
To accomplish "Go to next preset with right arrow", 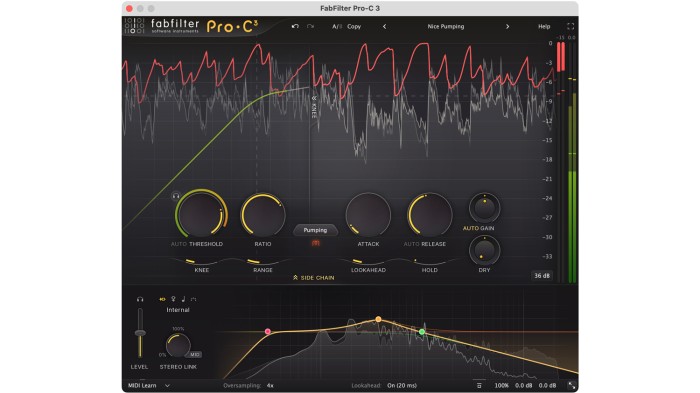I will [508, 26].
